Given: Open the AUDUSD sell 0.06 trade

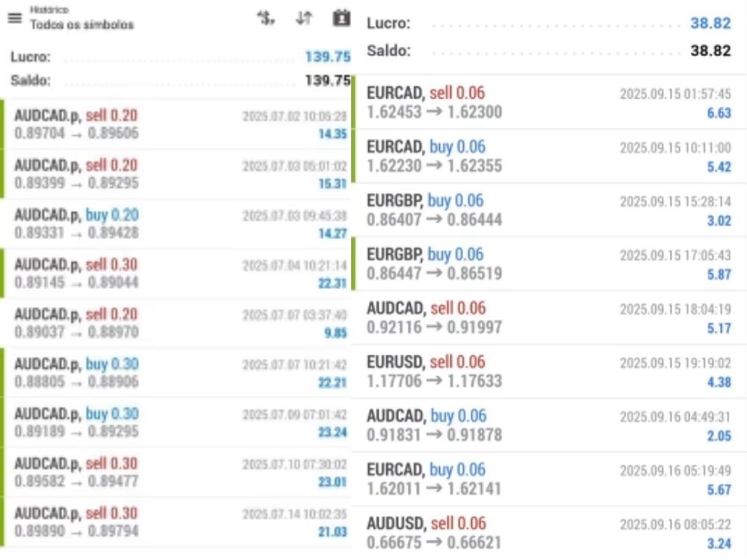Looking at the screenshot, I should click(x=549, y=532).
